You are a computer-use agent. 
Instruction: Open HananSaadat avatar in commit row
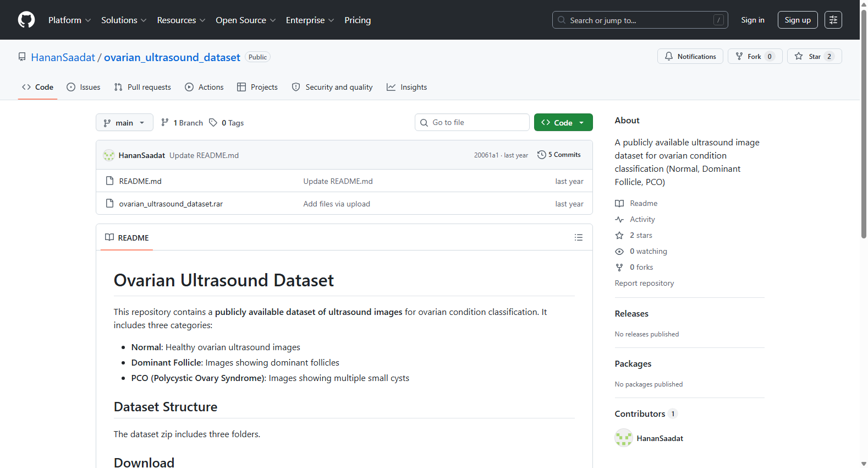pyautogui.click(x=109, y=155)
